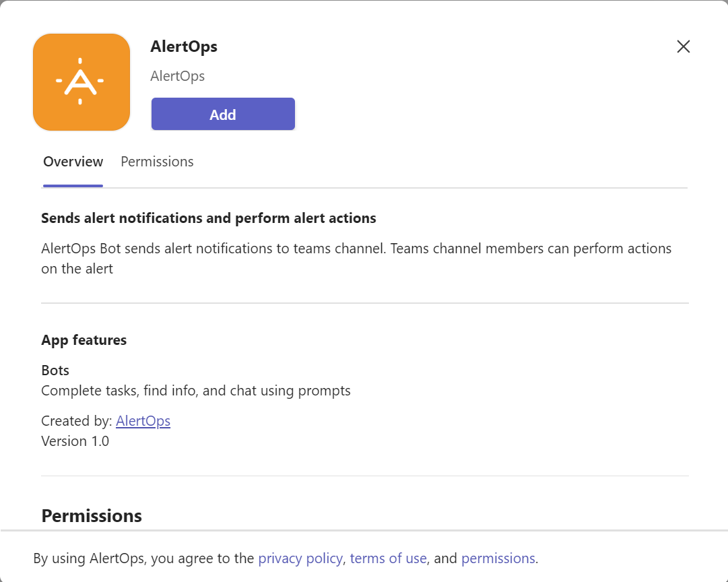Image resolution: width=728 pixels, height=582 pixels.
Task: Close the AlertOps app details dialog
Action: [683, 46]
